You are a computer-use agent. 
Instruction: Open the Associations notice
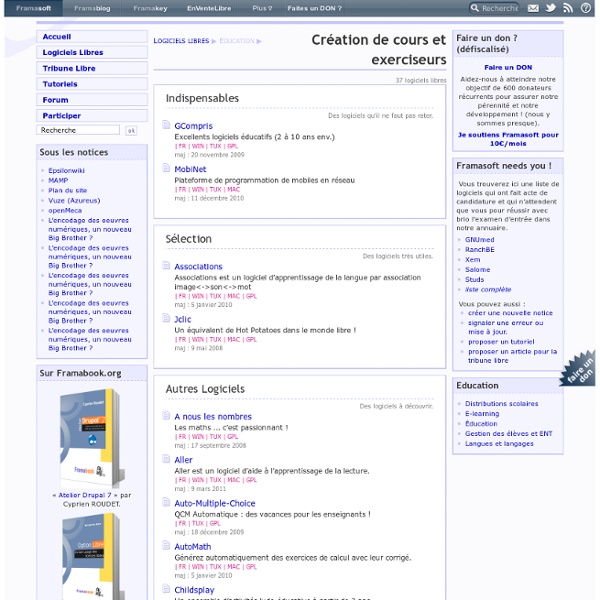(x=198, y=266)
